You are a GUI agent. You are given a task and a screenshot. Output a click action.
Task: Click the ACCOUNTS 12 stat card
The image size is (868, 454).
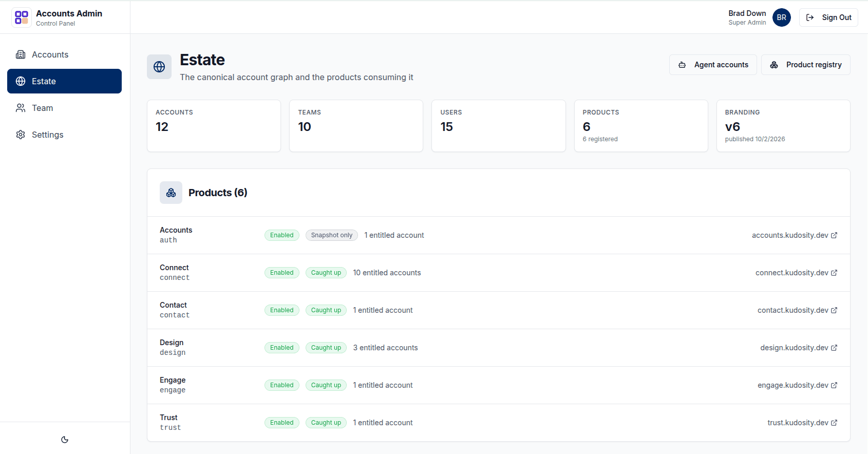point(214,126)
